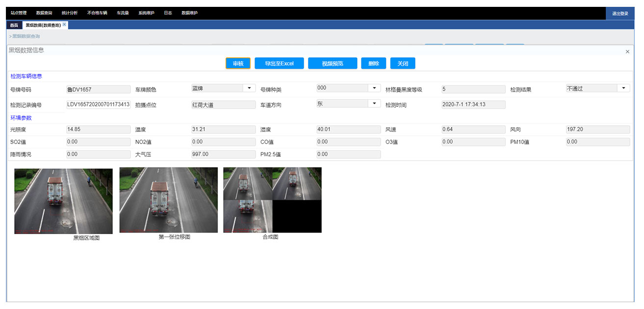Open the 站点管理 menu
Image resolution: width=644 pixels, height=309 pixels.
[19, 13]
